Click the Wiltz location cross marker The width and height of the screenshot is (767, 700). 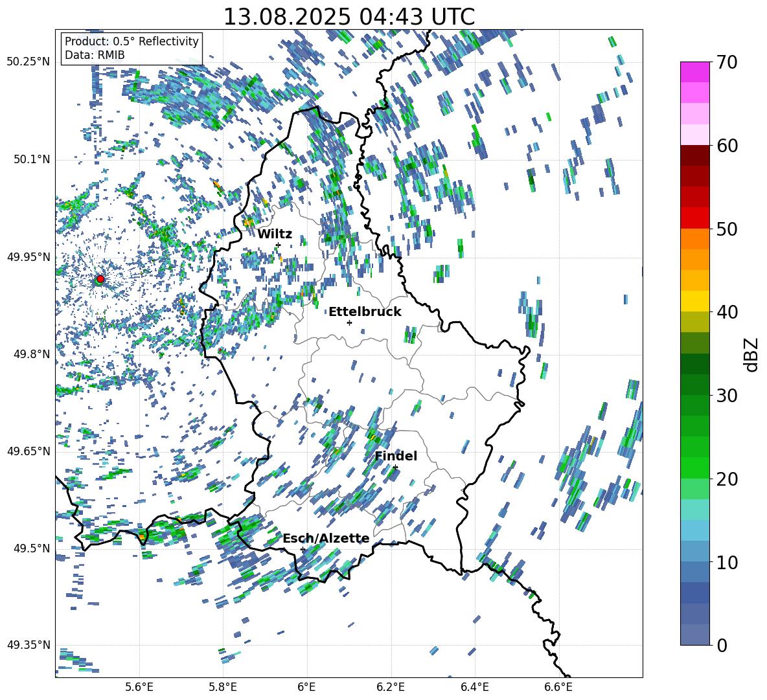point(279,245)
